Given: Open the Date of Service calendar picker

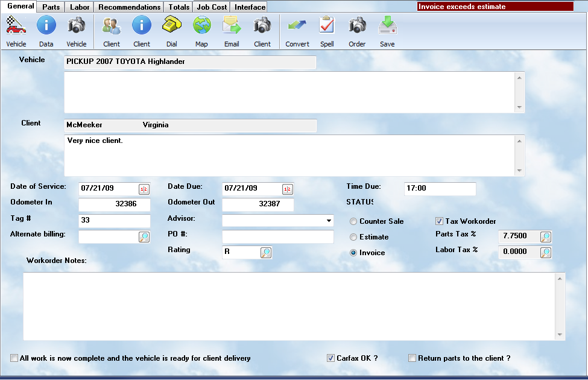Looking at the screenshot, I should click(x=144, y=189).
